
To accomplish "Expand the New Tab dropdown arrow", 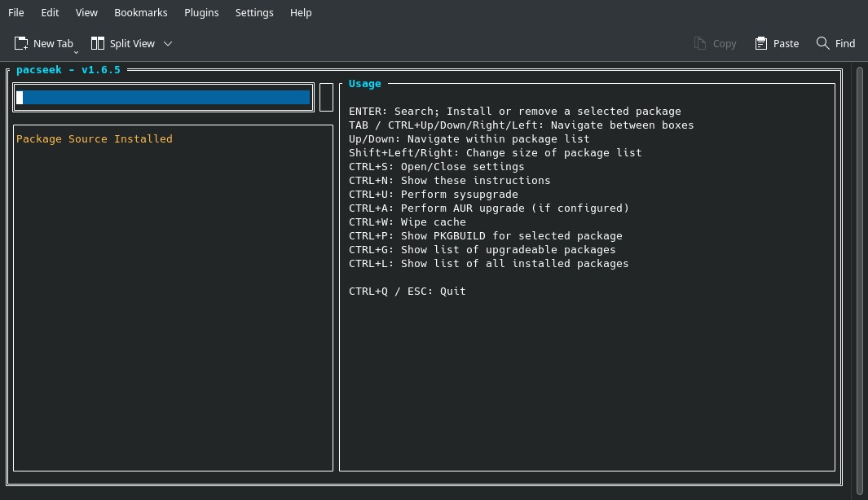I will [77, 51].
